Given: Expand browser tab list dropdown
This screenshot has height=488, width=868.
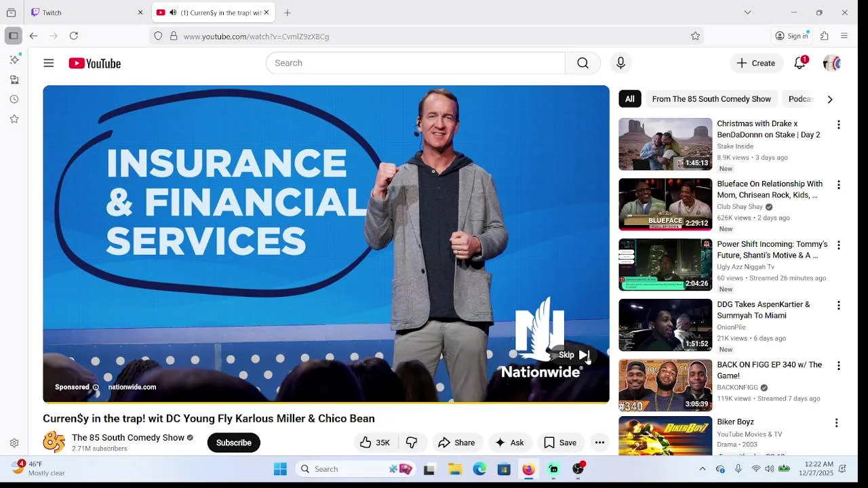Looking at the screenshot, I should [x=747, y=12].
